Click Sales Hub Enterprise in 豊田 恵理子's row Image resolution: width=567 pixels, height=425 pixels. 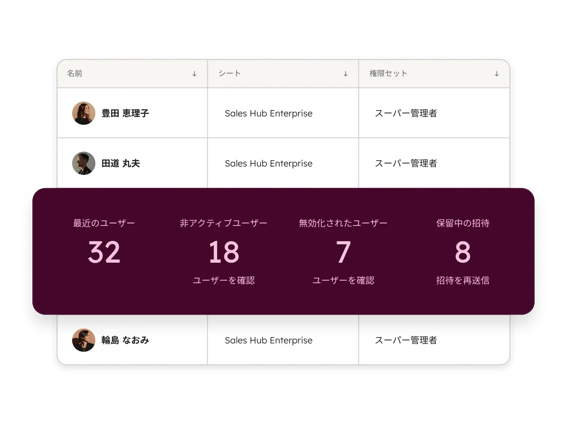coord(268,114)
